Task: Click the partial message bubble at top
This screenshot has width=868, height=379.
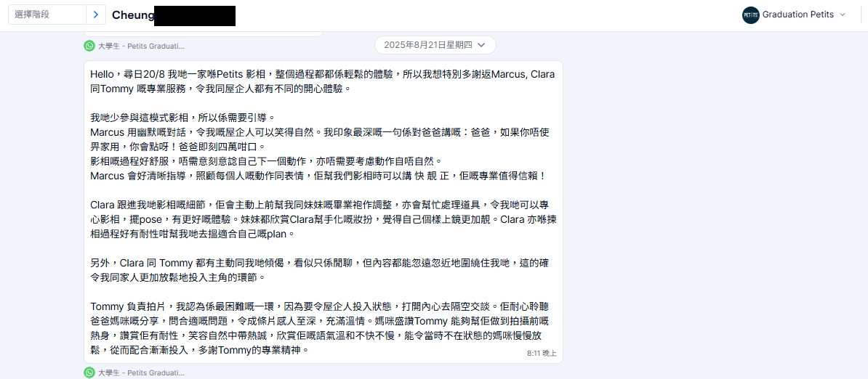Action: pyautogui.click(x=203, y=34)
